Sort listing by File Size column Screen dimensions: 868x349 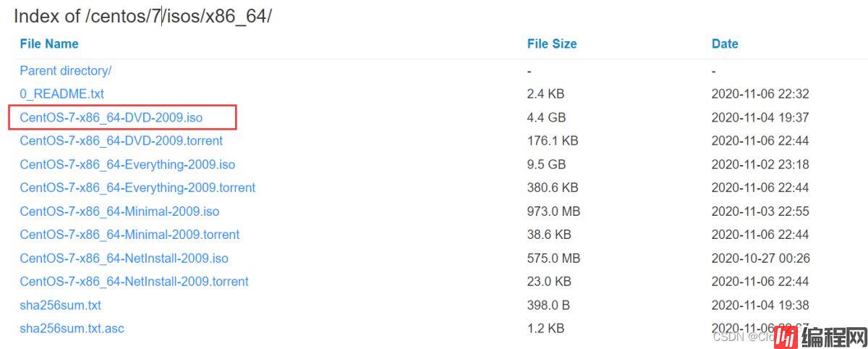[x=551, y=43]
